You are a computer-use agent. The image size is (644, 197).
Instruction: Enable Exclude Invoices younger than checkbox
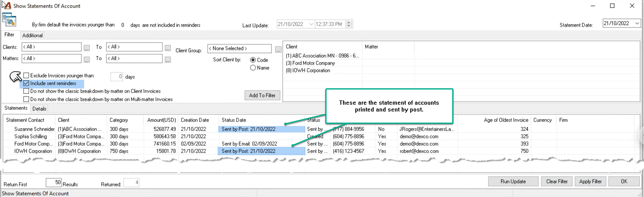coord(26,75)
